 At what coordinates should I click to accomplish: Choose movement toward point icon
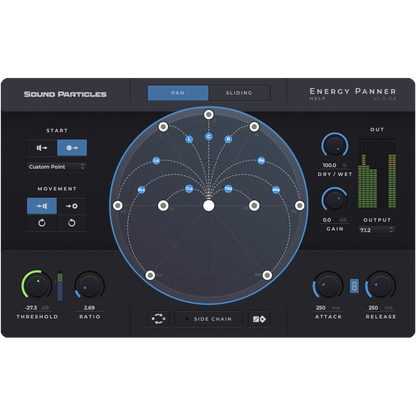click(x=72, y=206)
